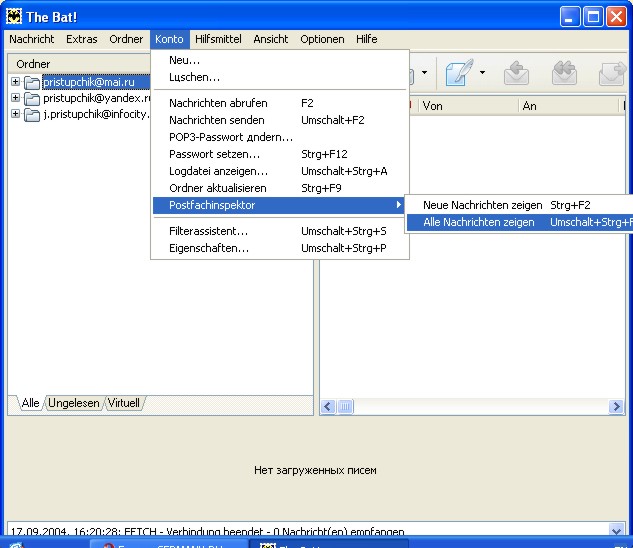Expand the j.pristupchik@infocity account tree
633x548 pixels.
pyautogui.click(x=15, y=114)
